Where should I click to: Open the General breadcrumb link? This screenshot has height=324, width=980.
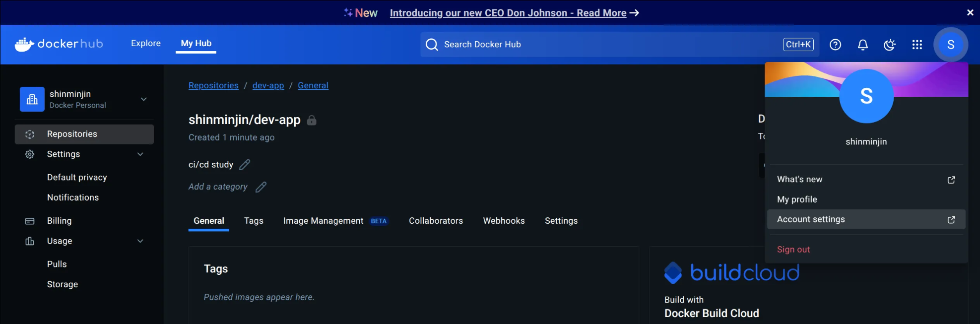click(x=313, y=85)
